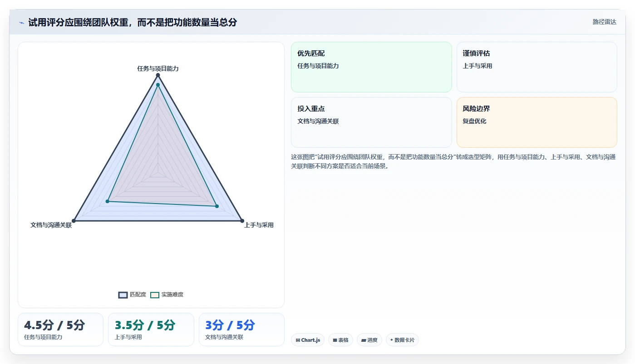635x364 pixels.
Task: Open the 谨慎评估 card
Action: click(x=537, y=67)
